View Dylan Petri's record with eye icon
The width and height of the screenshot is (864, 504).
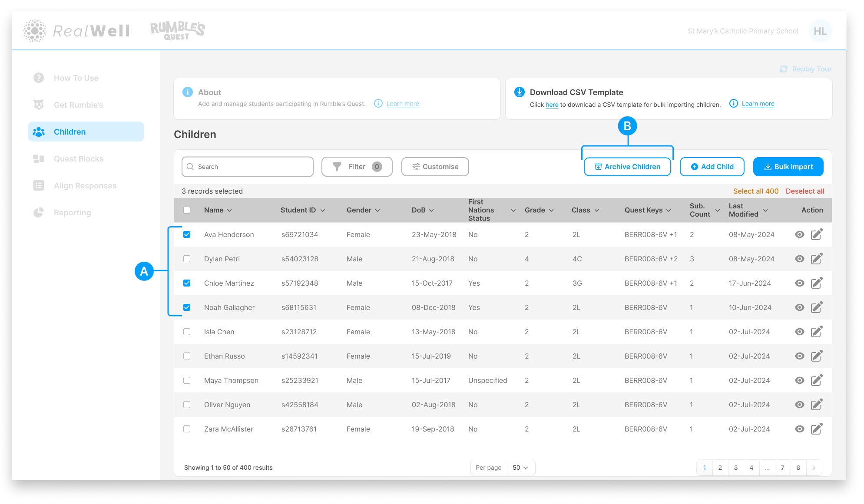[x=799, y=259]
